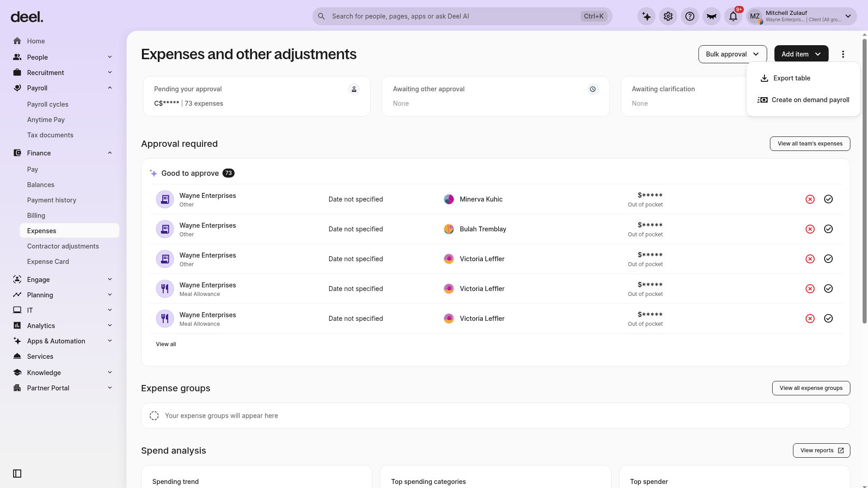The width and height of the screenshot is (868, 488).
Task: Expand the Apps & Automation chevron
Action: (110, 341)
